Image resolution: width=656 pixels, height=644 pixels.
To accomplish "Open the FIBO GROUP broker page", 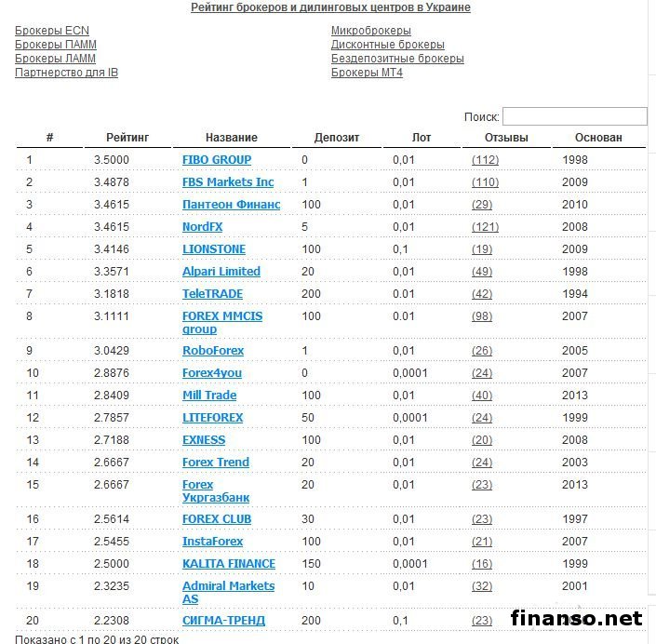I will tap(217, 160).
